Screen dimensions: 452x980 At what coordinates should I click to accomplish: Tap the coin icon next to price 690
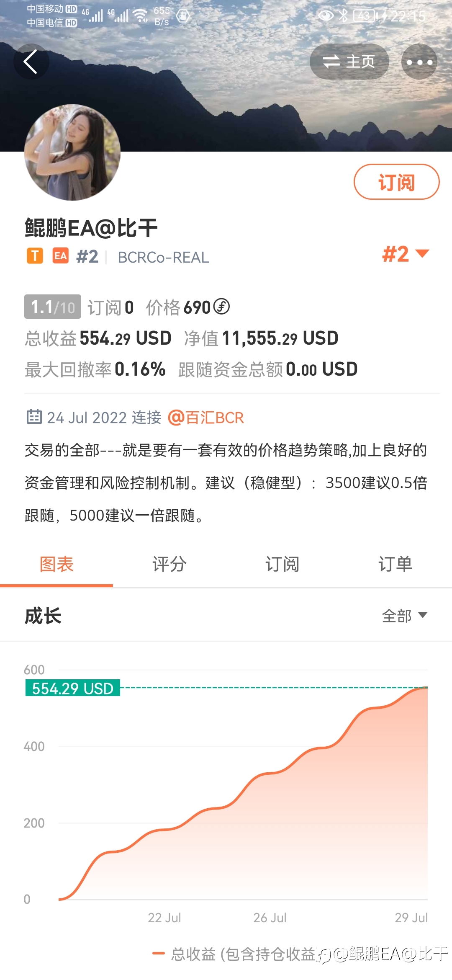tap(221, 307)
